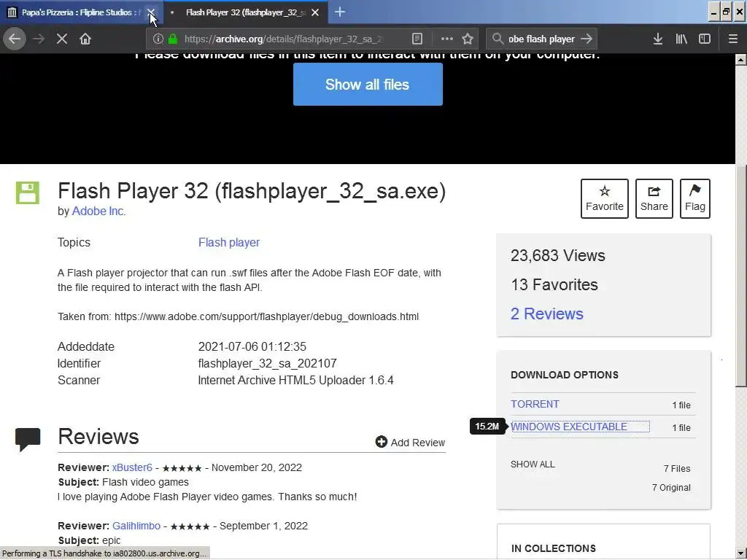
Task: Click the Reviews speech bubble icon
Action: pyautogui.click(x=28, y=439)
